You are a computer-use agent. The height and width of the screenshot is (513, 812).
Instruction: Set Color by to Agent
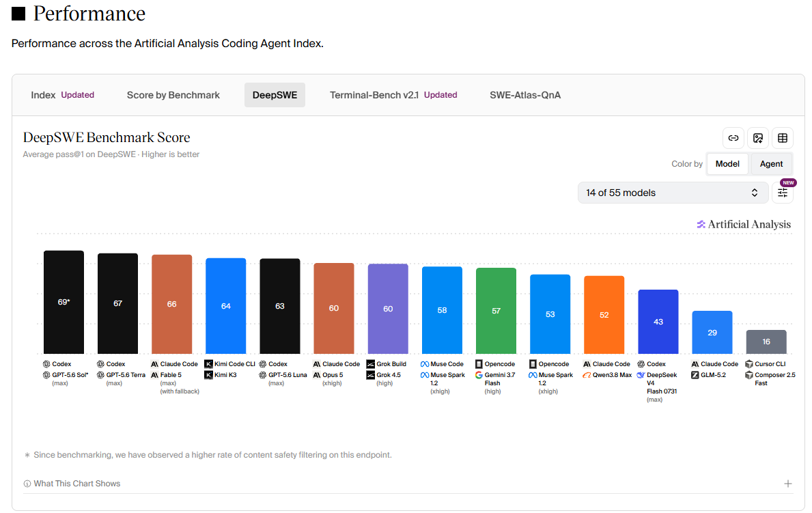[771, 164]
